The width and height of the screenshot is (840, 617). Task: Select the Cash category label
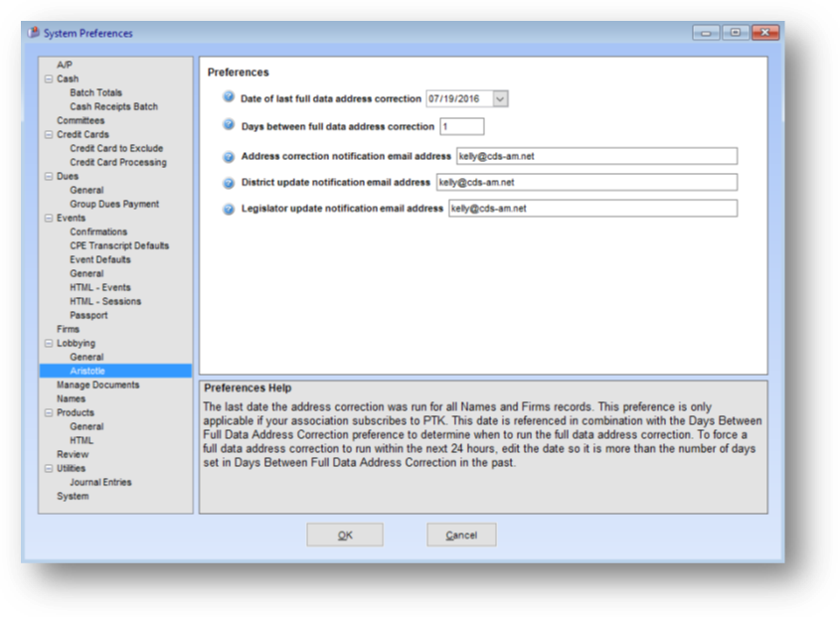pos(68,78)
